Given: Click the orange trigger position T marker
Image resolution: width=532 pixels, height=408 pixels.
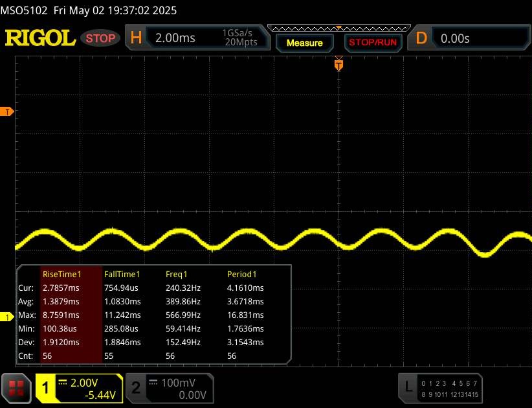Looking at the screenshot, I should coord(338,65).
